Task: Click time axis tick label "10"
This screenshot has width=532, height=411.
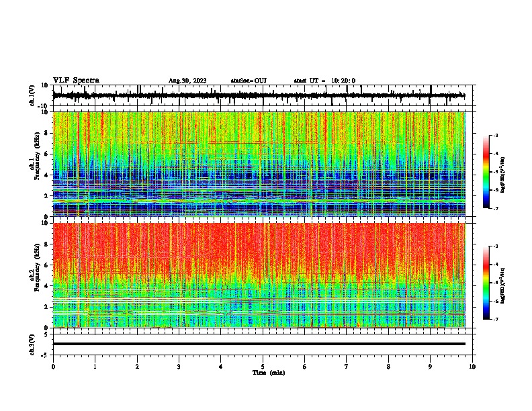Action: (x=472, y=367)
